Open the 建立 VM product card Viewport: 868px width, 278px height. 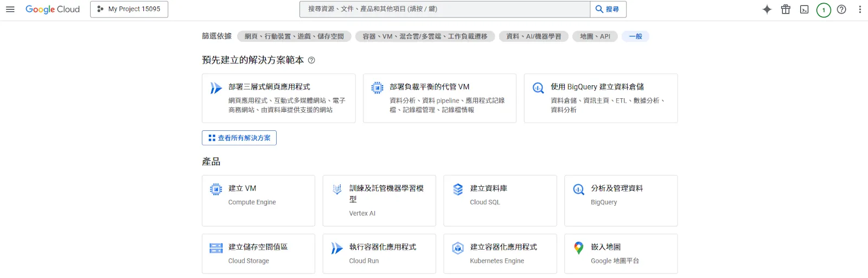click(258, 200)
